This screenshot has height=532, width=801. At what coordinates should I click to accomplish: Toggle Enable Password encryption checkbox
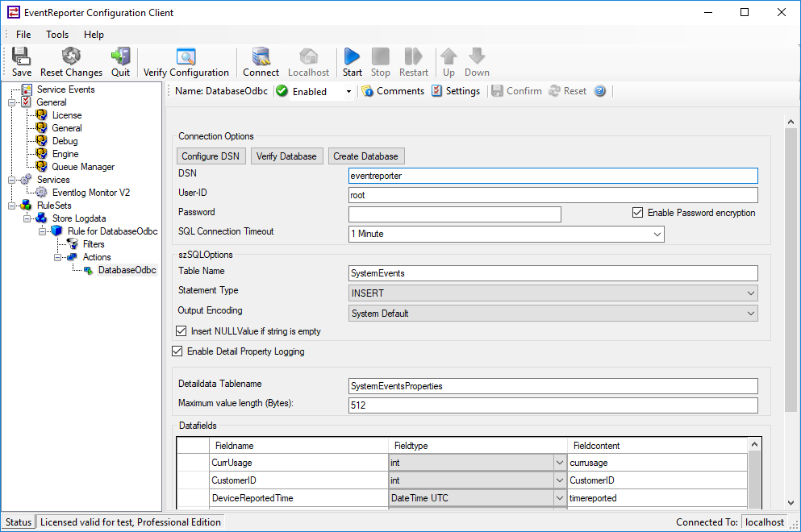637,212
